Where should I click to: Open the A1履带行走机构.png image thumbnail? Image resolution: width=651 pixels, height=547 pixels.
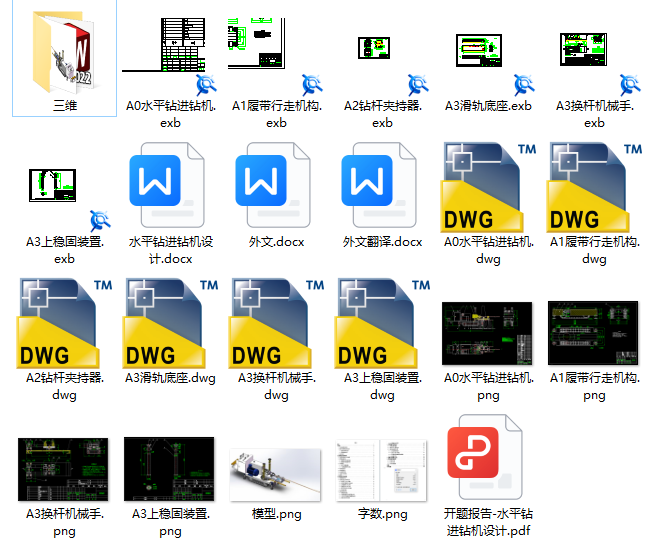[593, 333]
